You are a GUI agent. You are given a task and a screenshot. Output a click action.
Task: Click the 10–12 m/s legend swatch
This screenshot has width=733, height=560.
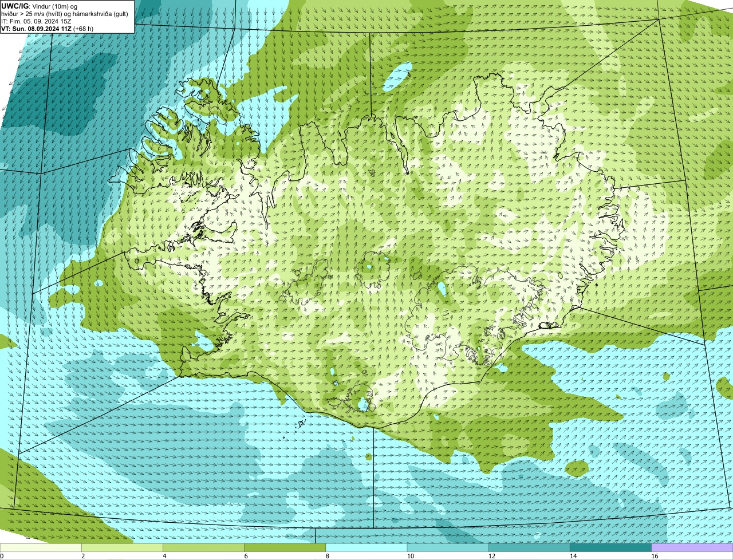[x=448, y=548]
